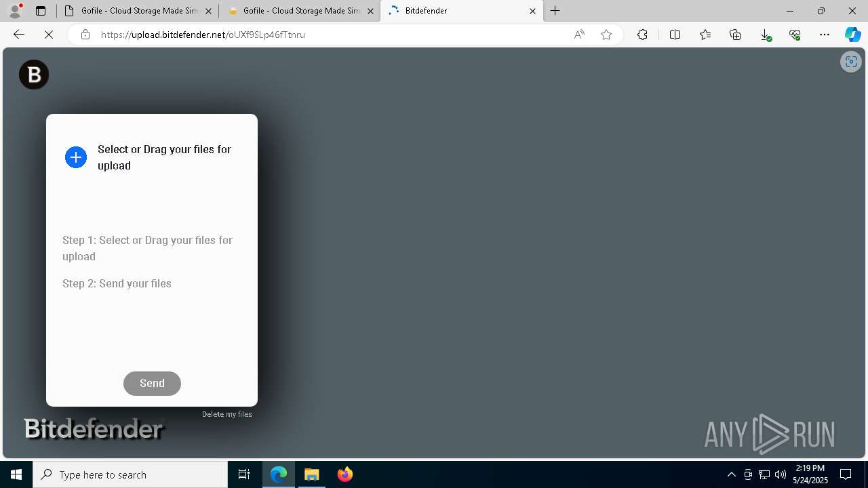Image resolution: width=868 pixels, height=488 pixels.
Task: Close the second Gofile tab
Action: pos(370,11)
